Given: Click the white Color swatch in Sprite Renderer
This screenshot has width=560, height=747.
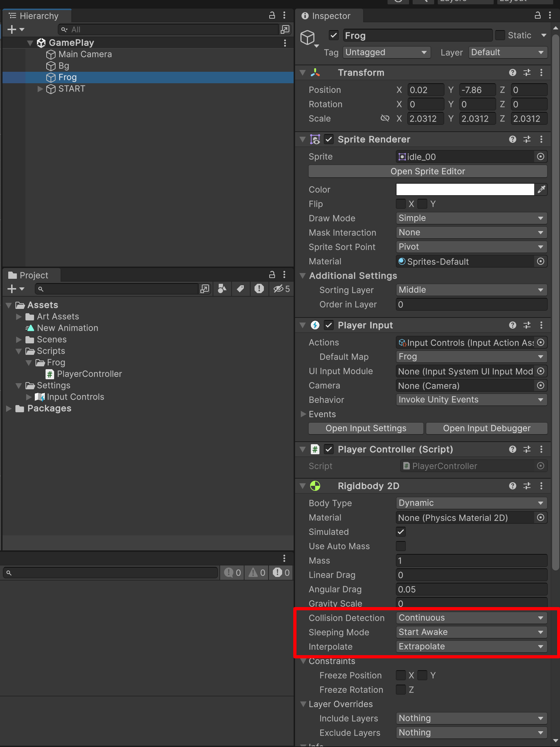Looking at the screenshot, I should 465,189.
